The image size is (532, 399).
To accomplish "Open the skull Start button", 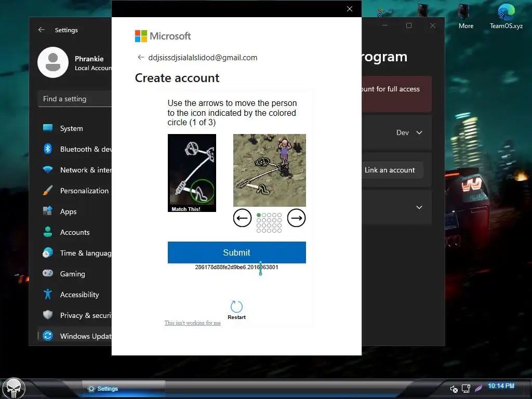I will pyautogui.click(x=14, y=389).
